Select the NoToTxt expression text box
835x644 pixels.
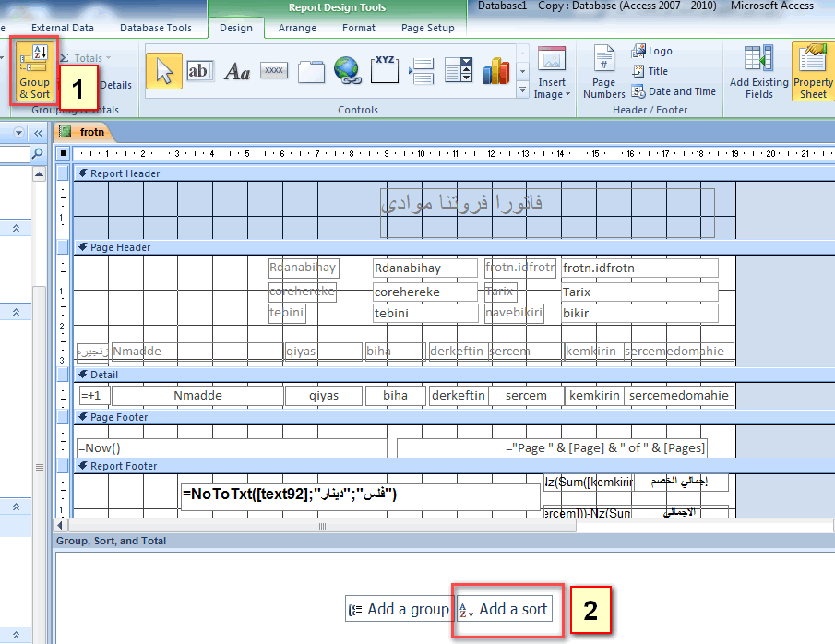click(361, 497)
